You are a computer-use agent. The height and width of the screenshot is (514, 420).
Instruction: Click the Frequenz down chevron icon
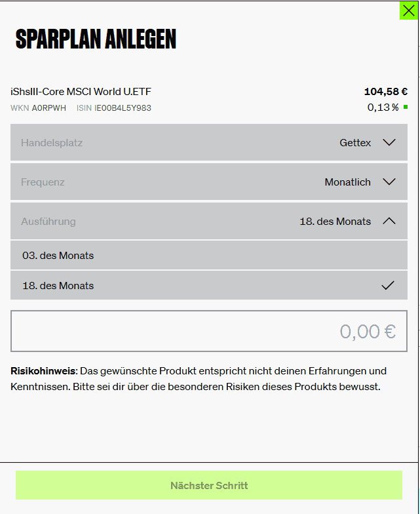pos(389,182)
